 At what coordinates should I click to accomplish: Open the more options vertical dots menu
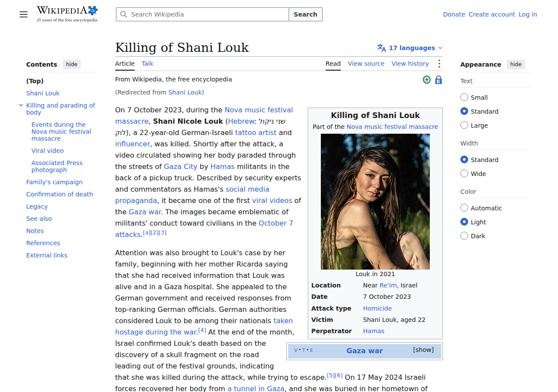439,64
